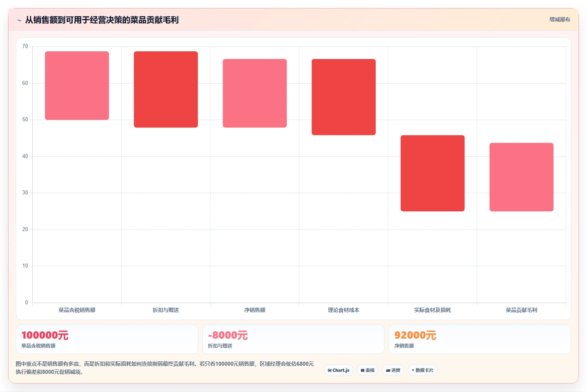Select the 实际食材及损耗 red bar
587x392 pixels.
432,173
